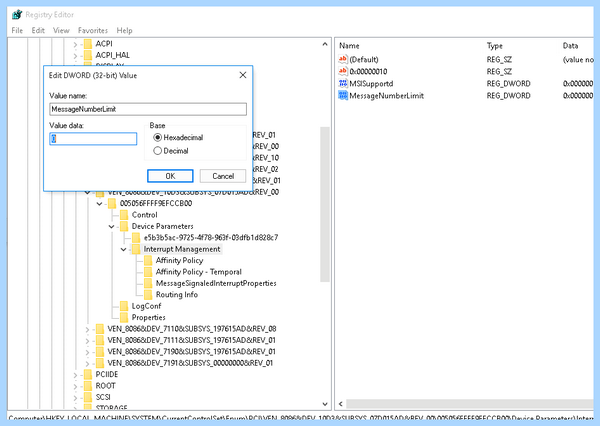Select the Decimal base radio button
This screenshot has width=600, height=426.
[x=157, y=151]
